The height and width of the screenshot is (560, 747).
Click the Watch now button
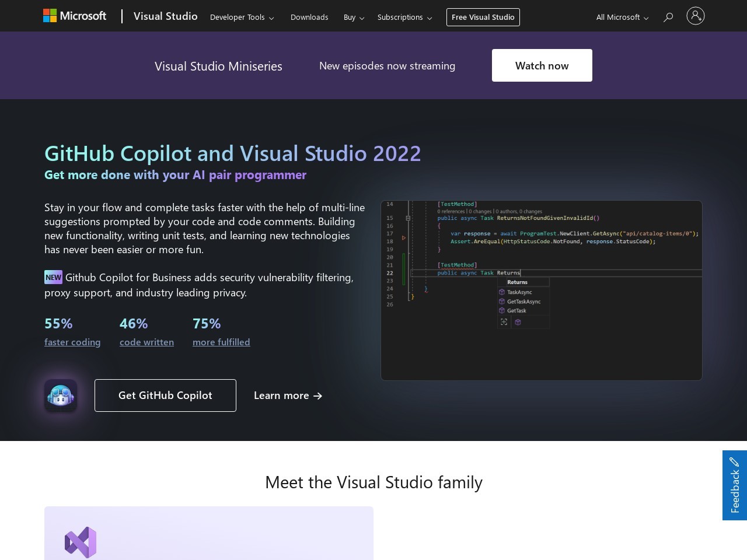tap(541, 65)
